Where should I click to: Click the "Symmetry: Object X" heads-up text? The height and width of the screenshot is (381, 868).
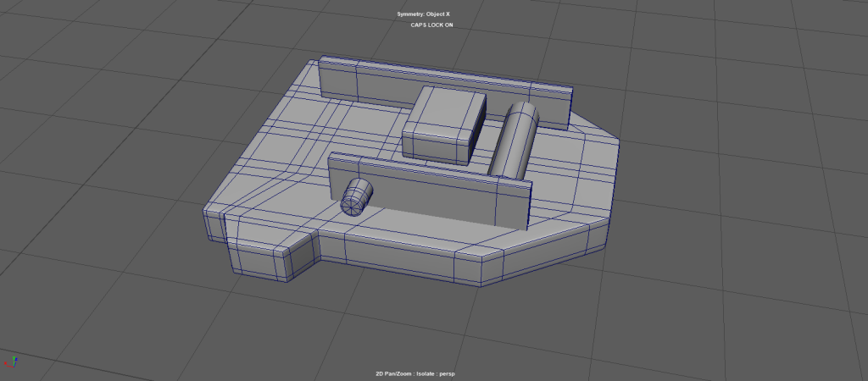[x=423, y=14]
